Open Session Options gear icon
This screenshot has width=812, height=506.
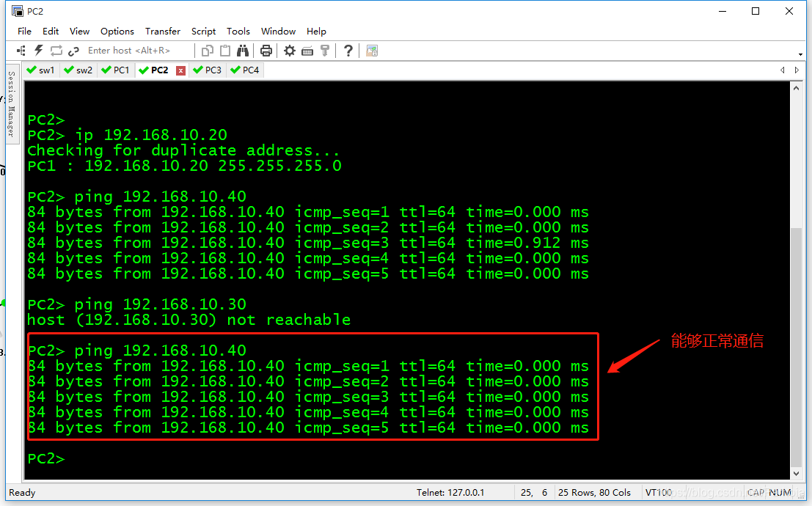pyautogui.click(x=290, y=51)
